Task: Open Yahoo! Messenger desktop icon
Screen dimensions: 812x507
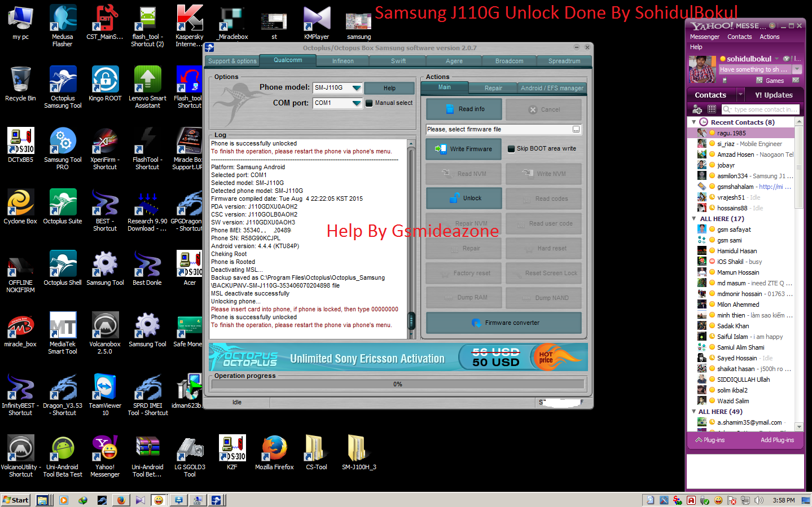Action: [x=105, y=456]
